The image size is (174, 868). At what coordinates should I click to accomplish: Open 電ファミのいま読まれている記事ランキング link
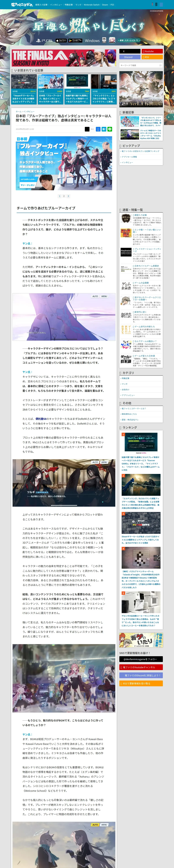point(141,151)
